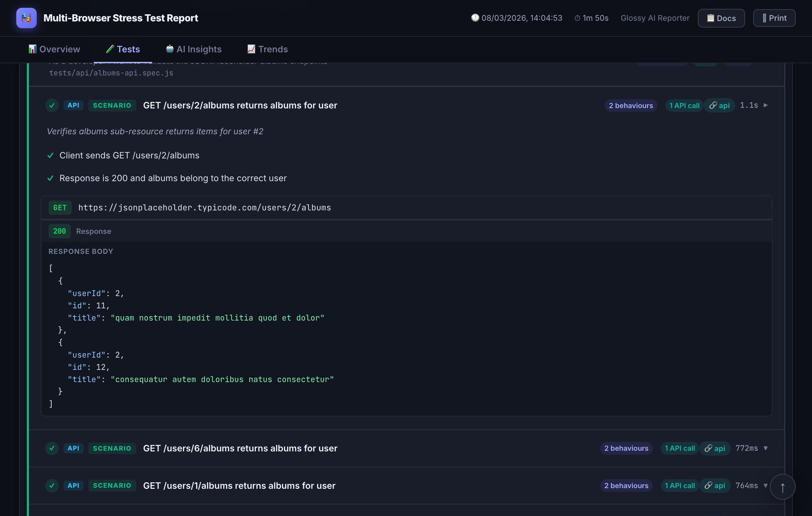Screen dimensions: 812x516
Task: Click the 2 behaviours pill on /users/2/albums row
Action: pos(631,105)
